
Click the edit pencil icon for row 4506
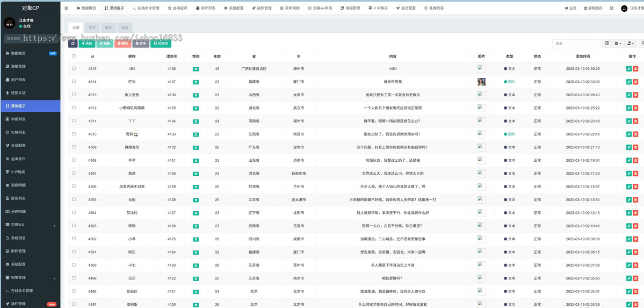[x=629, y=187]
